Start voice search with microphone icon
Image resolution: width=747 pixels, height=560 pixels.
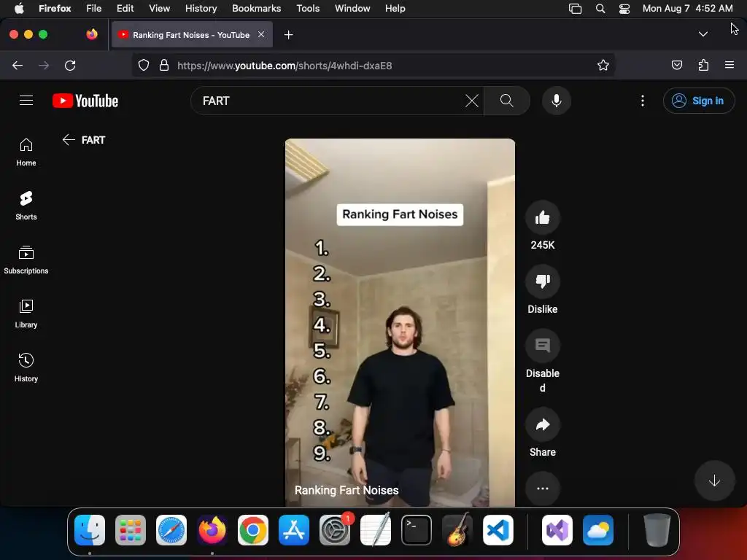tap(556, 101)
